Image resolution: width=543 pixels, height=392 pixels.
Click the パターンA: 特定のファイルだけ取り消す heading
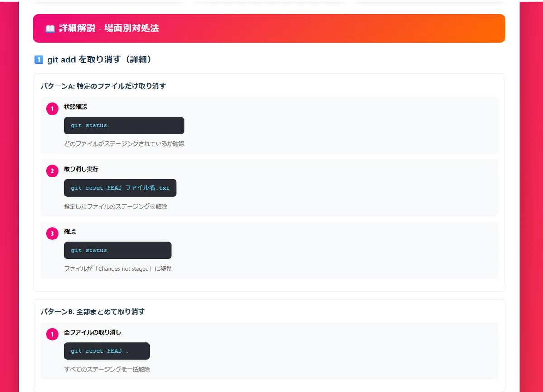point(103,86)
